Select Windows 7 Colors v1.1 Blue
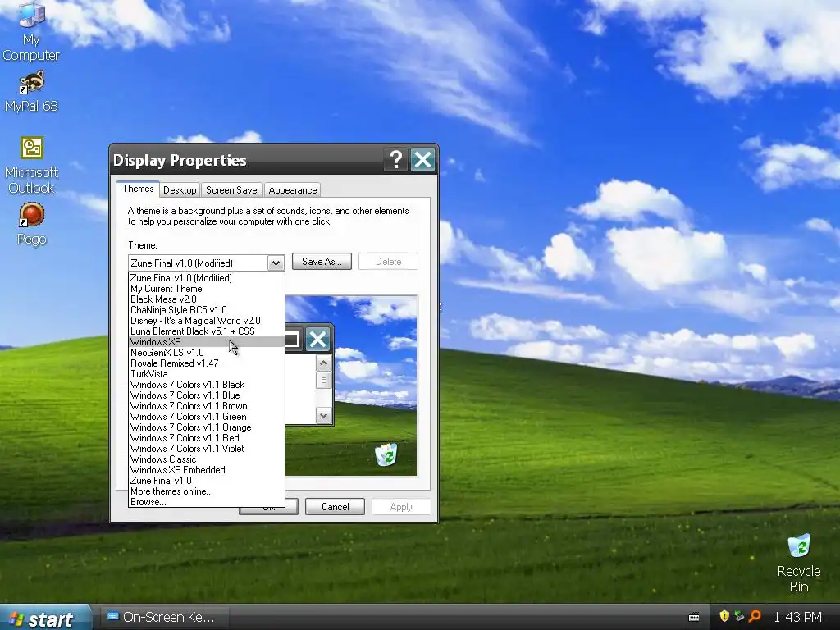The image size is (840, 630). coord(206,395)
